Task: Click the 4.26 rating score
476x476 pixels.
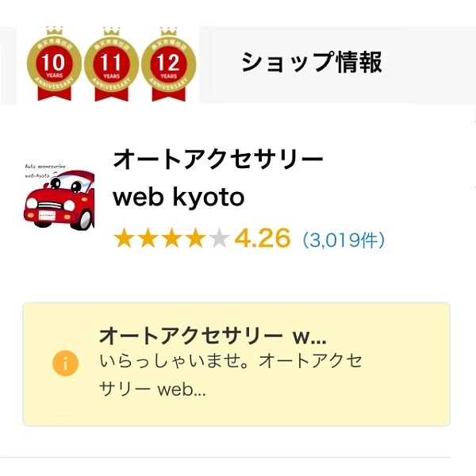Action: pyautogui.click(x=263, y=238)
